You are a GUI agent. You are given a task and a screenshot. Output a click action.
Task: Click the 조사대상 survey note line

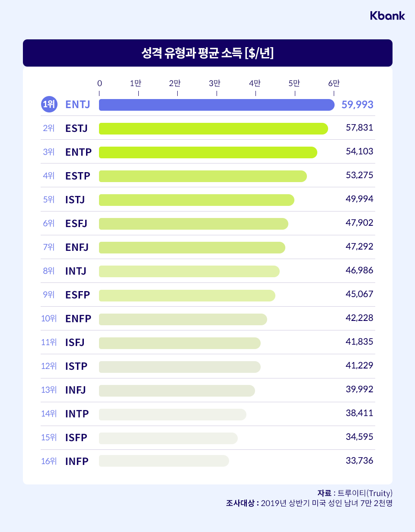[x=309, y=503]
